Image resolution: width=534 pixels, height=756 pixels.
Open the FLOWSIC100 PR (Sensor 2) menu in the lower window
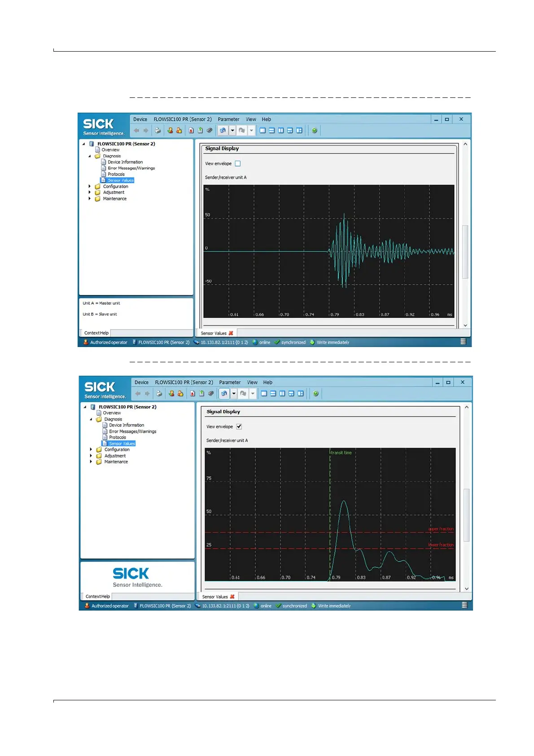click(x=184, y=382)
